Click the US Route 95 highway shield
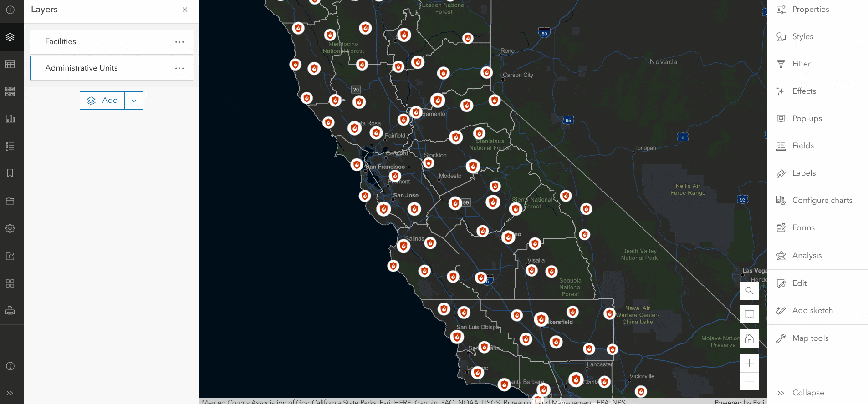Viewport: 868px width, 404px height. coord(568,120)
